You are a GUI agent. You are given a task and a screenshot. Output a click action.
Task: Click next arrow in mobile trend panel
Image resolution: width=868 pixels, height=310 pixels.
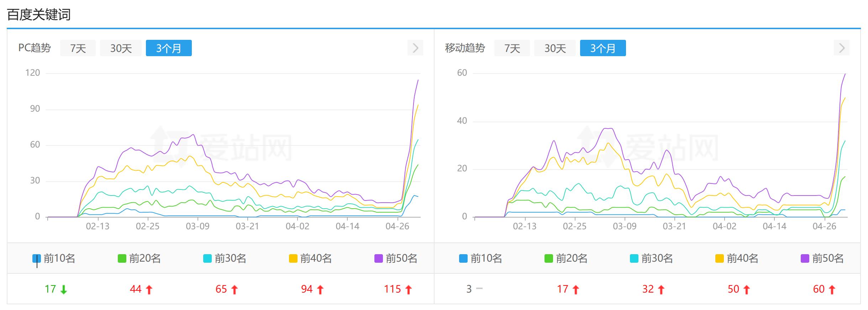click(x=841, y=48)
